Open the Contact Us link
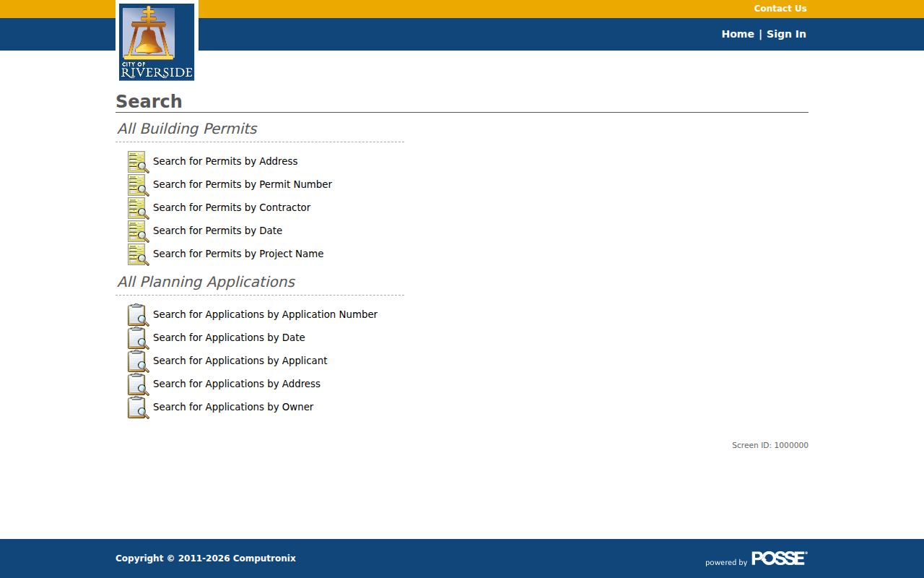The height and width of the screenshot is (578, 924). [780, 9]
